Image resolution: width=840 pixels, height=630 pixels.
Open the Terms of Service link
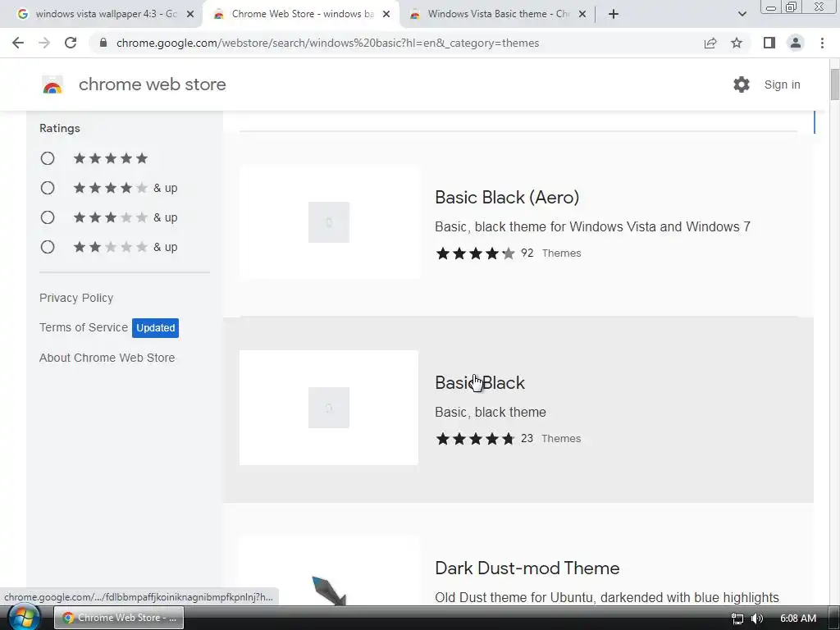(x=84, y=327)
